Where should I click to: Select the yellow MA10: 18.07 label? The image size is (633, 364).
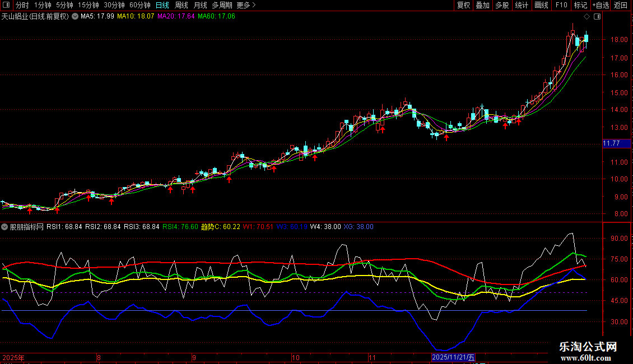pos(136,17)
